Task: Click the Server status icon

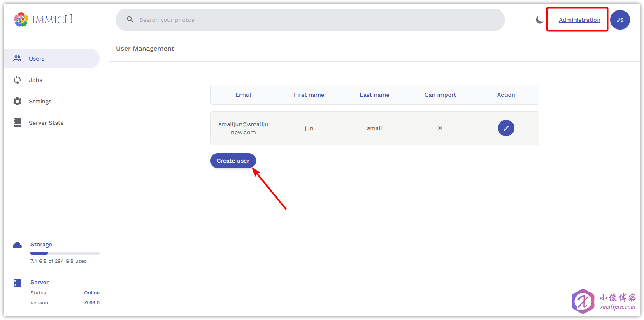Action: pos(17,283)
